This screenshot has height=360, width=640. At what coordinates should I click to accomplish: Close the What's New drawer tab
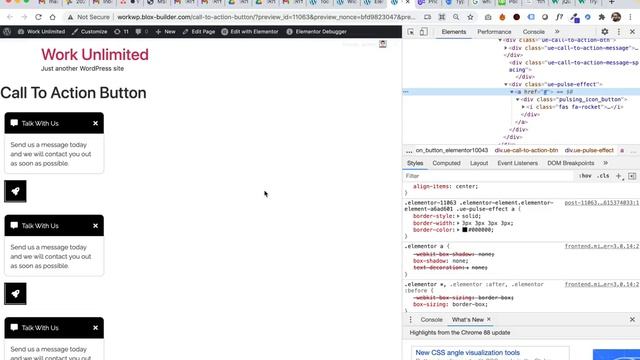pyautogui.click(x=489, y=319)
